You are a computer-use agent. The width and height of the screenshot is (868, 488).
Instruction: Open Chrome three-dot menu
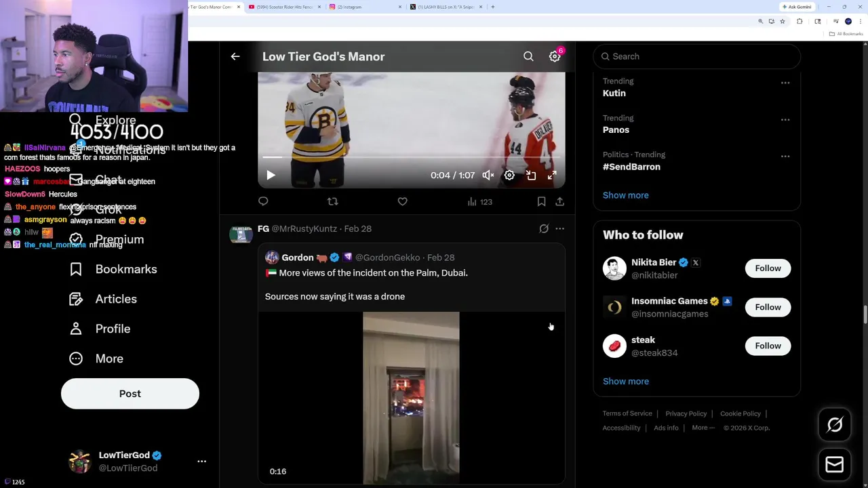pyautogui.click(x=860, y=22)
